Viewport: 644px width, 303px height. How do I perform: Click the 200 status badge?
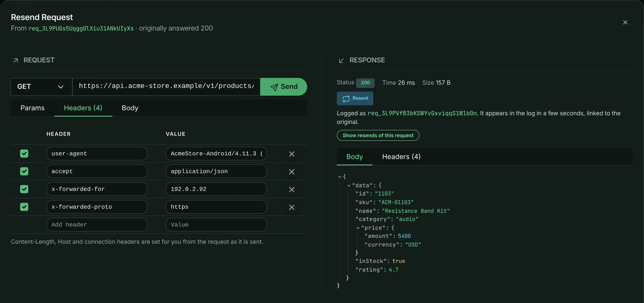click(365, 83)
